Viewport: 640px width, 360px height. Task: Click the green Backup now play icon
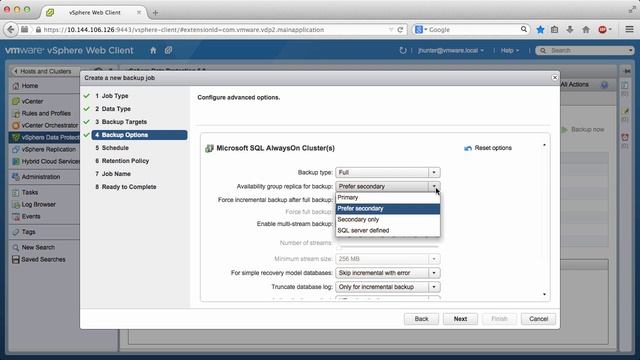564,130
